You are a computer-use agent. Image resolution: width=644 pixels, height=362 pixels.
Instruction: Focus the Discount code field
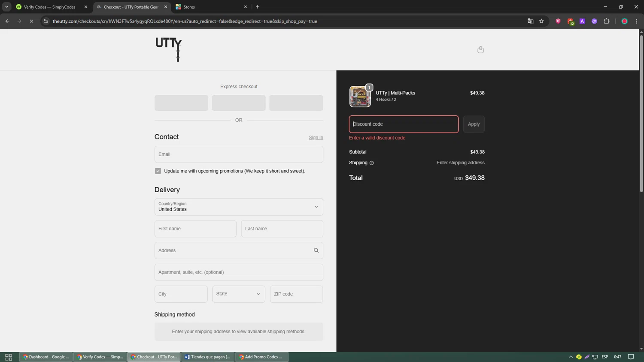pyautogui.click(x=404, y=124)
